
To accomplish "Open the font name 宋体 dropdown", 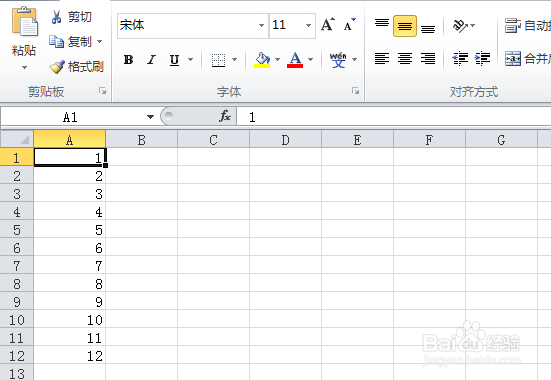I will point(261,25).
